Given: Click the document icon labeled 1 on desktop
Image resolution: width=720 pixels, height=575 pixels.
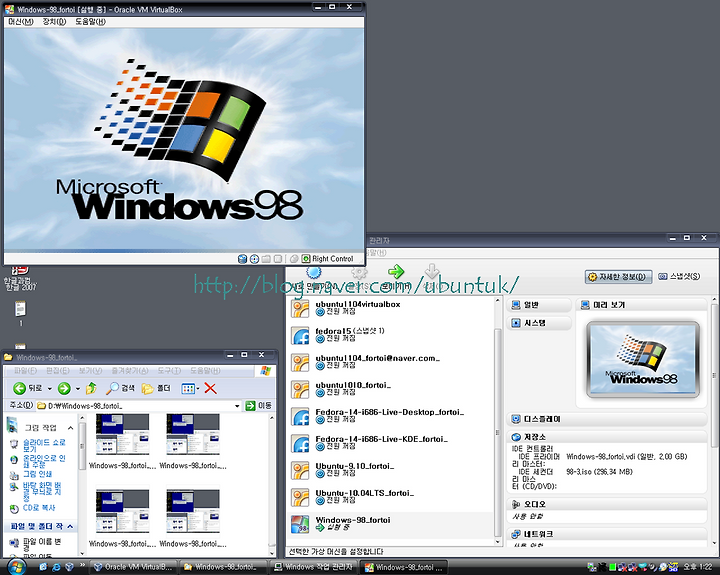Looking at the screenshot, I should click(20, 314).
